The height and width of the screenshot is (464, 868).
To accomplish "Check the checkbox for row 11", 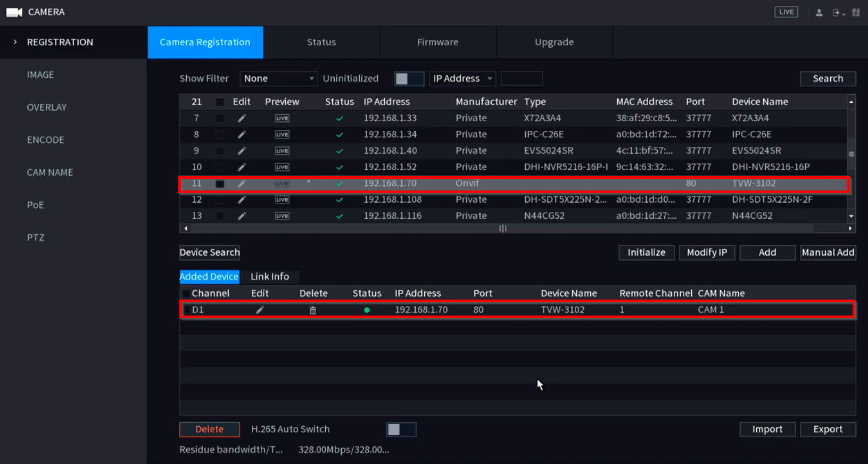I will click(219, 184).
